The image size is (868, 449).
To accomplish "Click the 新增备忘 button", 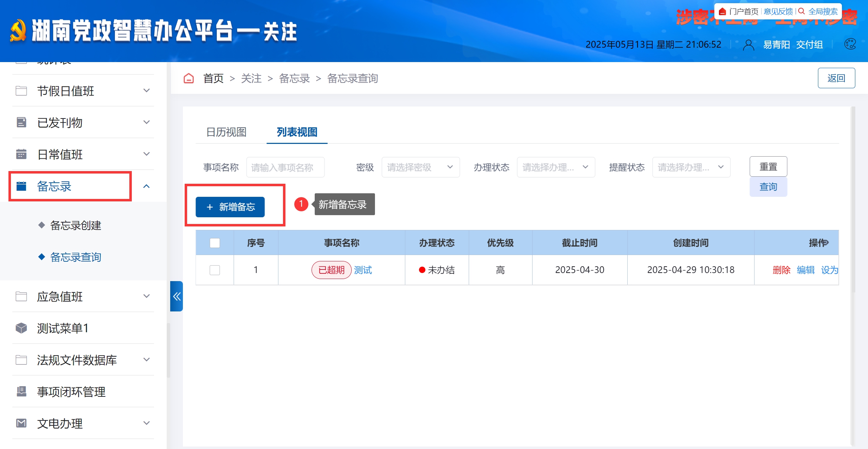I will 230,207.
